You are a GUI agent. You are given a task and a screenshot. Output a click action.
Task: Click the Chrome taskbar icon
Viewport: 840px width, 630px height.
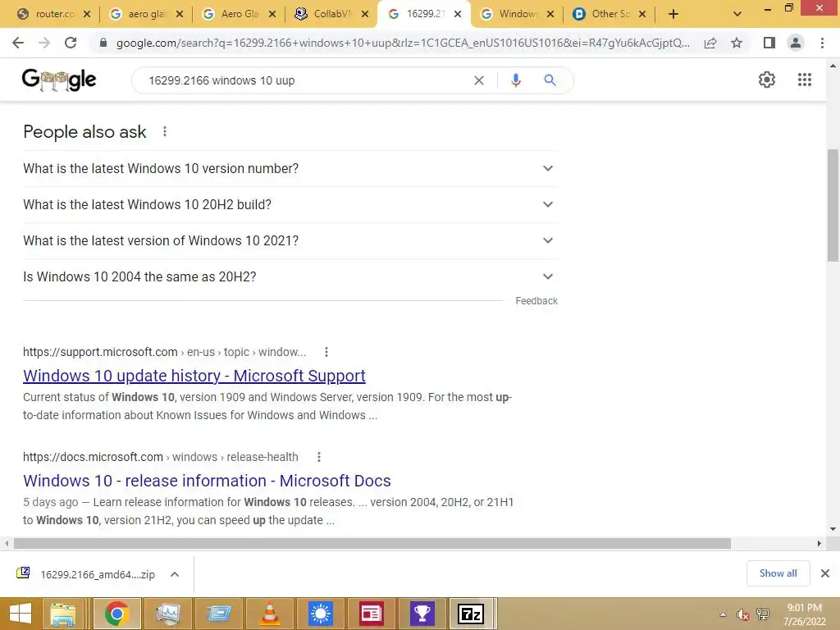[x=117, y=614]
